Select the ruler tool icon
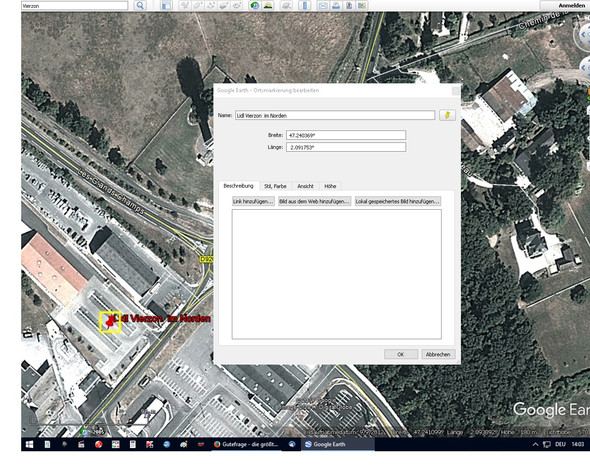The image size is (590, 472). point(305,5)
